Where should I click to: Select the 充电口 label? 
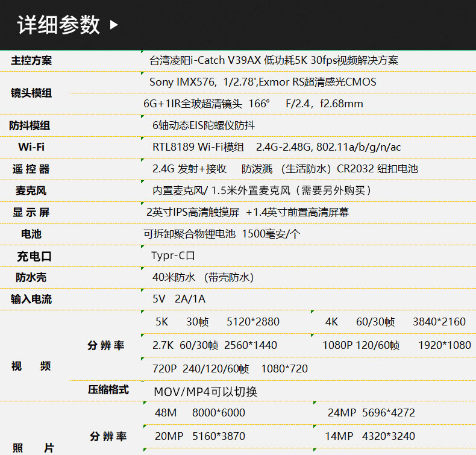tap(34, 257)
